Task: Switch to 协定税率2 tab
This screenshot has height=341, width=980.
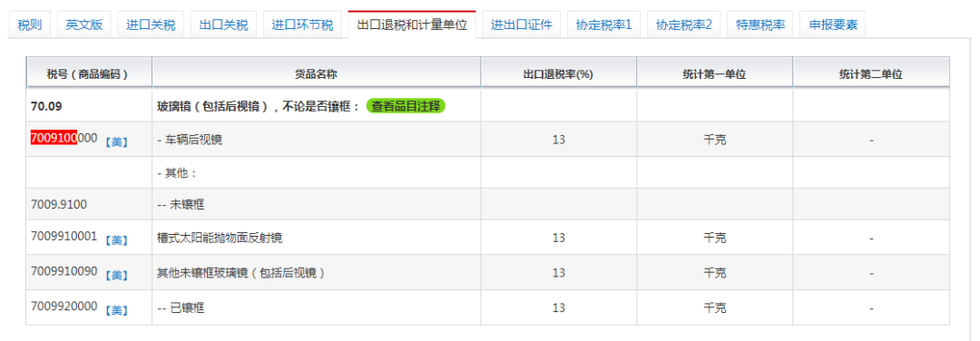Action: click(684, 25)
